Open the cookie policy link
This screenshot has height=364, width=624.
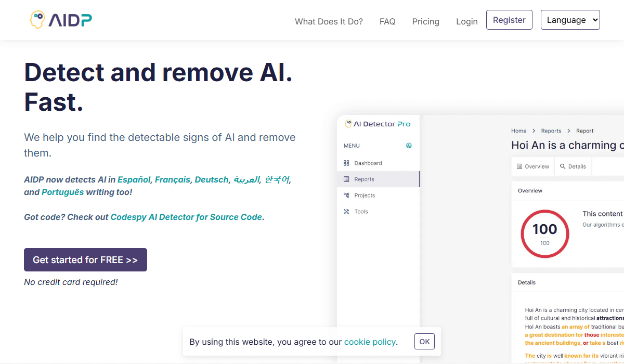coord(370,342)
